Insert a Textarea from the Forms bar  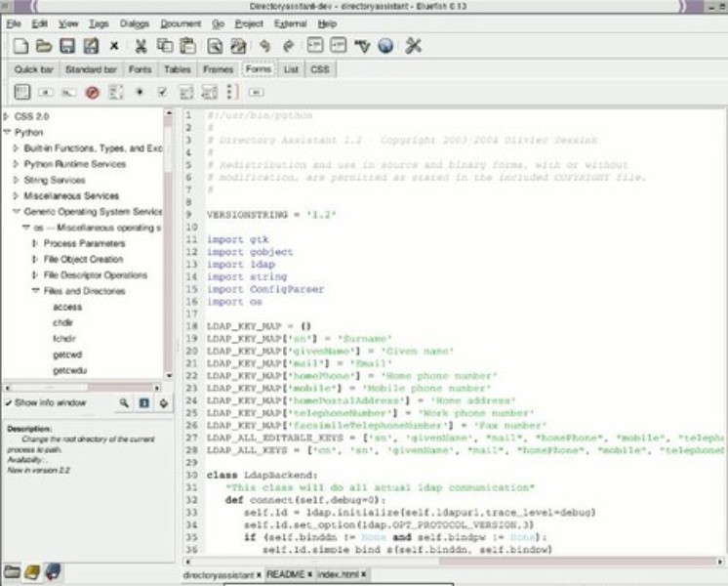115,92
